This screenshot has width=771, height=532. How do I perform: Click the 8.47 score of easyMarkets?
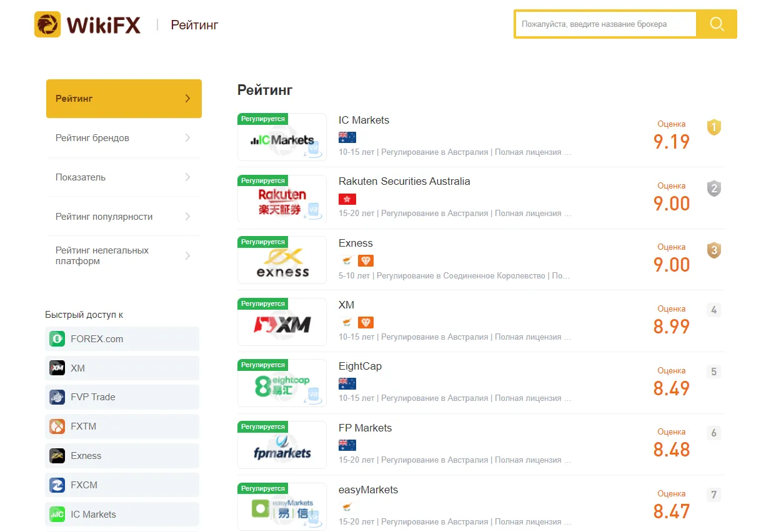[x=672, y=511]
